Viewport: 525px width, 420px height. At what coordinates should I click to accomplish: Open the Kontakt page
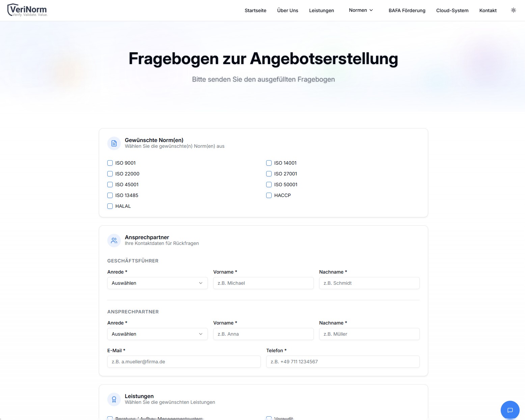(488, 10)
